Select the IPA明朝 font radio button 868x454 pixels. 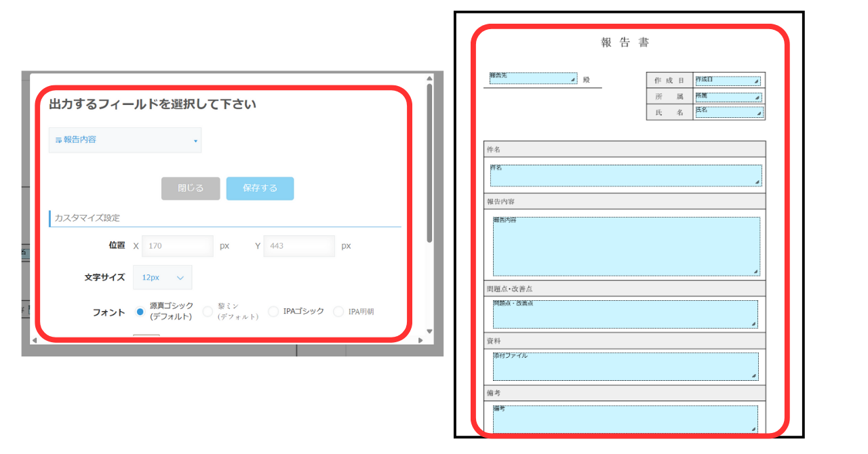(x=338, y=312)
